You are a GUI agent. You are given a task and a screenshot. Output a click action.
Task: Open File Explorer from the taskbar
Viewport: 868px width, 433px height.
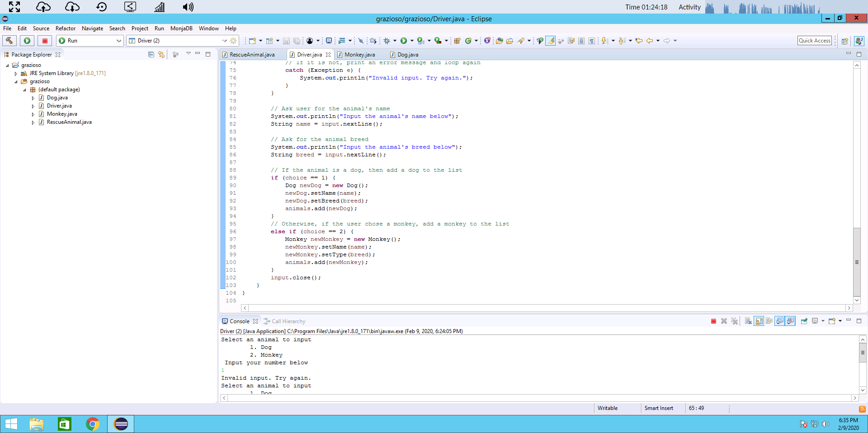pyautogui.click(x=37, y=424)
